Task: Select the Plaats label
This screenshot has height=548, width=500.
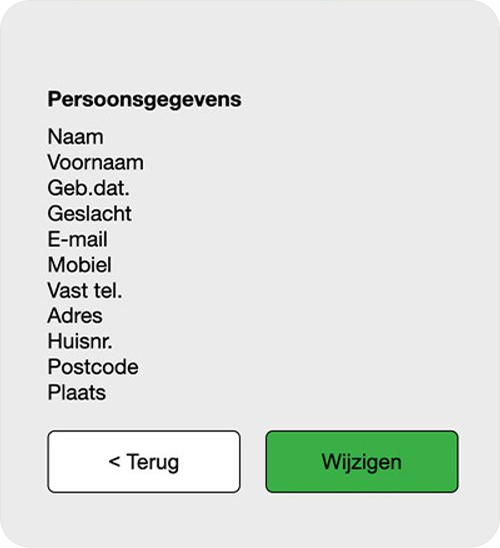Action: point(77,393)
